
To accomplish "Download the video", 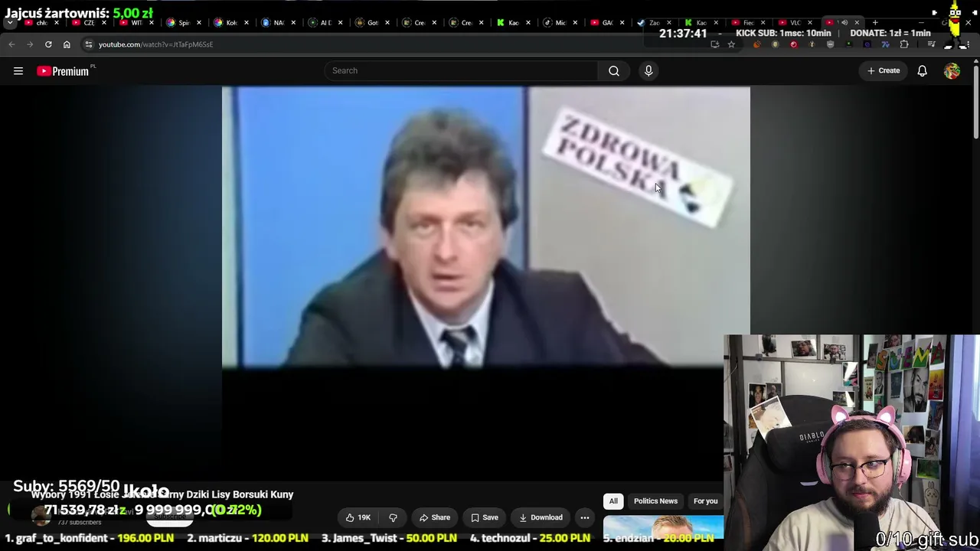I will point(541,517).
